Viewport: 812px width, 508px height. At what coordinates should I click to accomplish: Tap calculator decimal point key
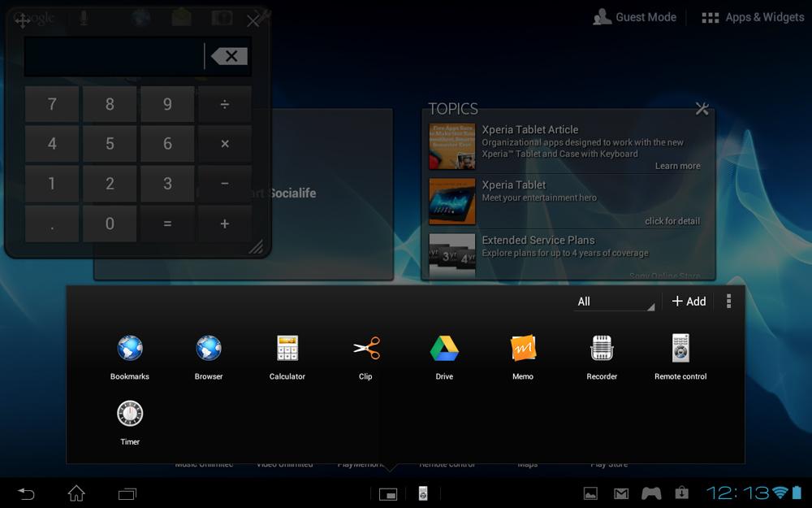tap(52, 224)
